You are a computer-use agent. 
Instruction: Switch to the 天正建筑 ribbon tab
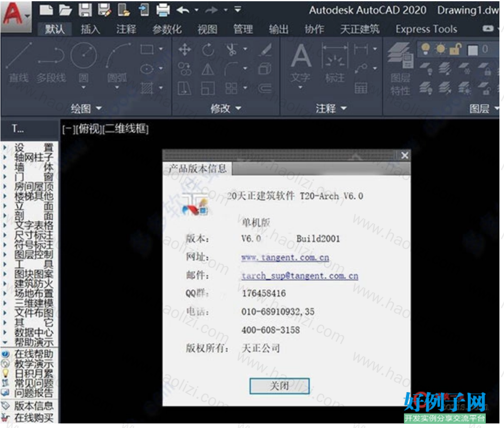pyautogui.click(x=360, y=29)
